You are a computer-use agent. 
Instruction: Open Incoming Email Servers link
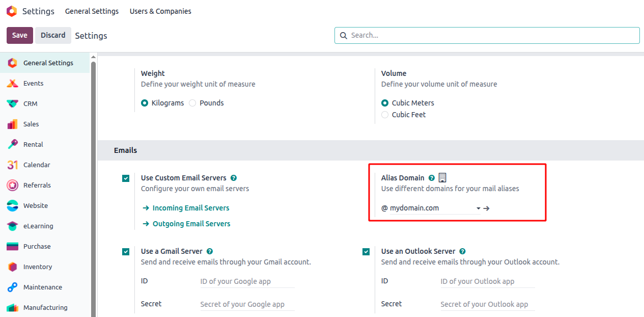[190, 208]
